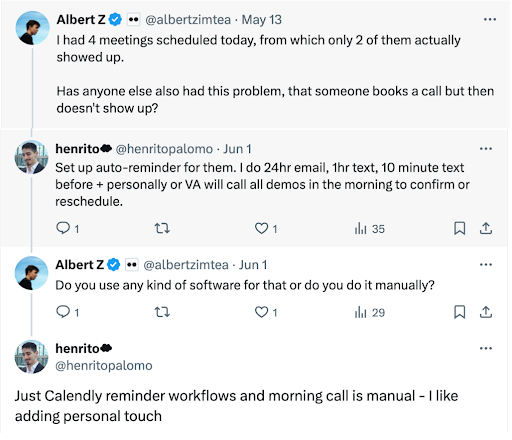View analytics showing 35 views

370,229
